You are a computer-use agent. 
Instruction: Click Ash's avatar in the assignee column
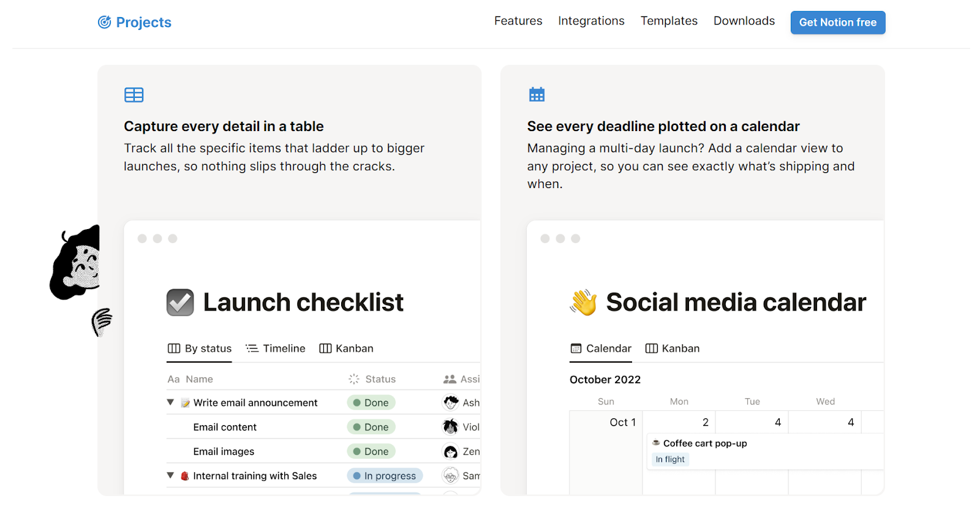451,402
